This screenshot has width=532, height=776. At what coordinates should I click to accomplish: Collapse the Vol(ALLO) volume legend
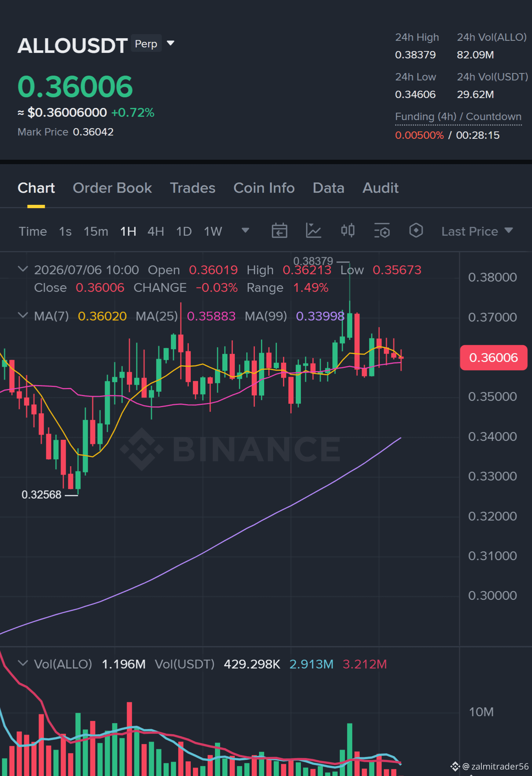click(23, 663)
